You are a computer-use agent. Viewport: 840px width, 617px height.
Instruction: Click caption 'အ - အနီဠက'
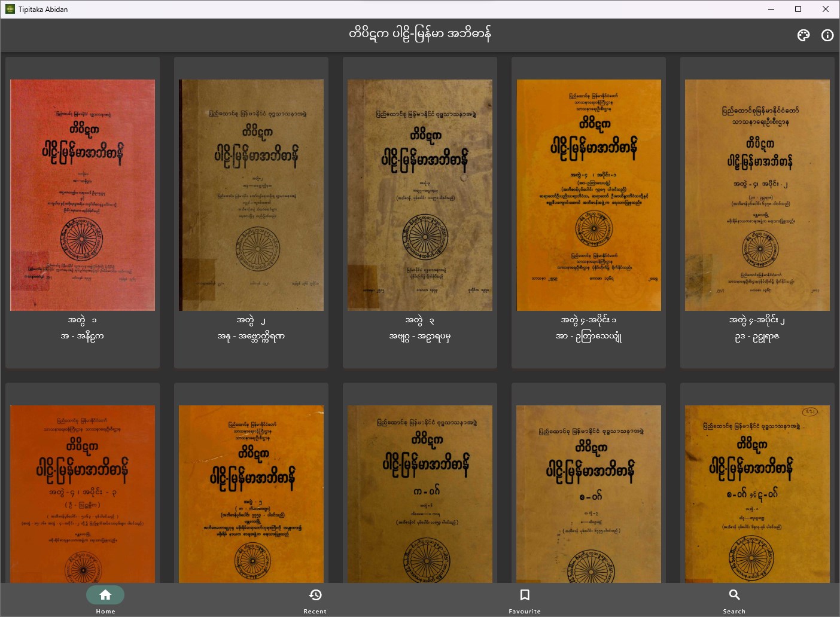(x=83, y=336)
